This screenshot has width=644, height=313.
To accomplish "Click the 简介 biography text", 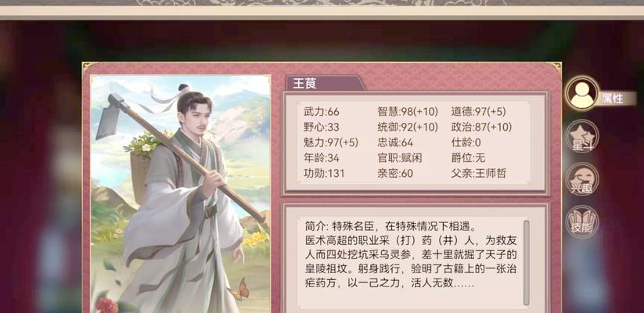I will pyautogui.click(x=411, y=255).
